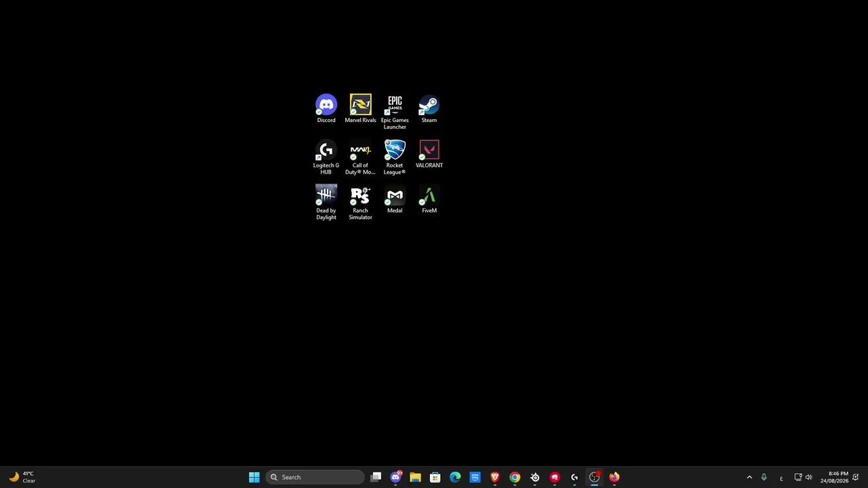The width and height of the screenshot is (868, 488).
Task: Select the Dead by Daylight desktop icon
Action: (x=326, y=203)
